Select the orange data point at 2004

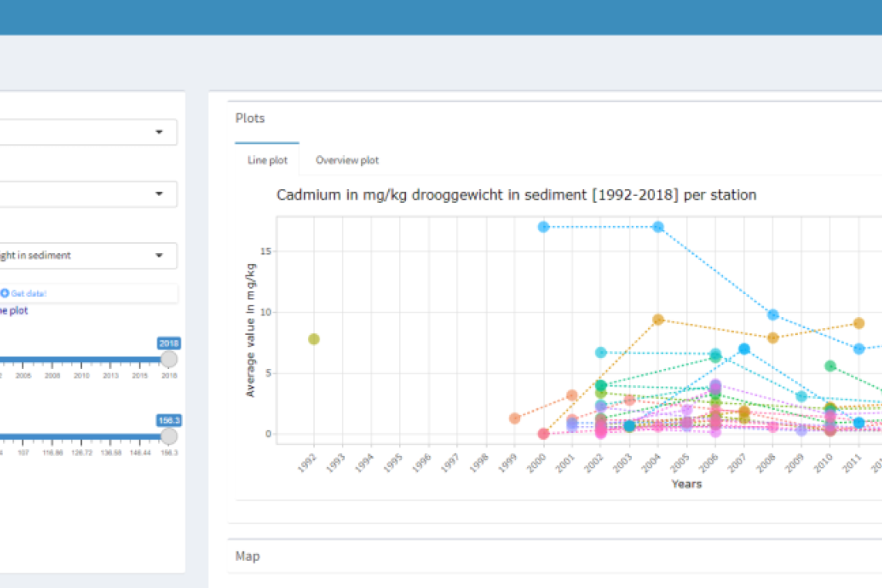[x=658, y=319]
